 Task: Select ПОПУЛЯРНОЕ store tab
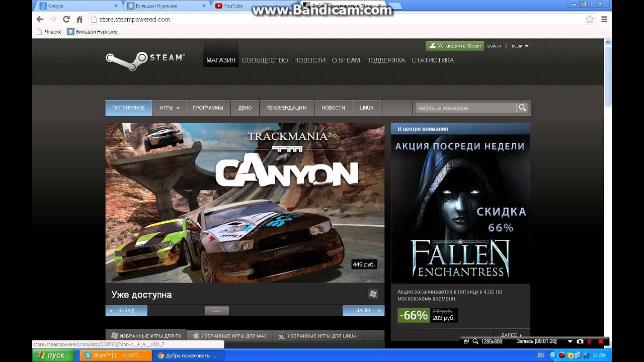(129, 108)
